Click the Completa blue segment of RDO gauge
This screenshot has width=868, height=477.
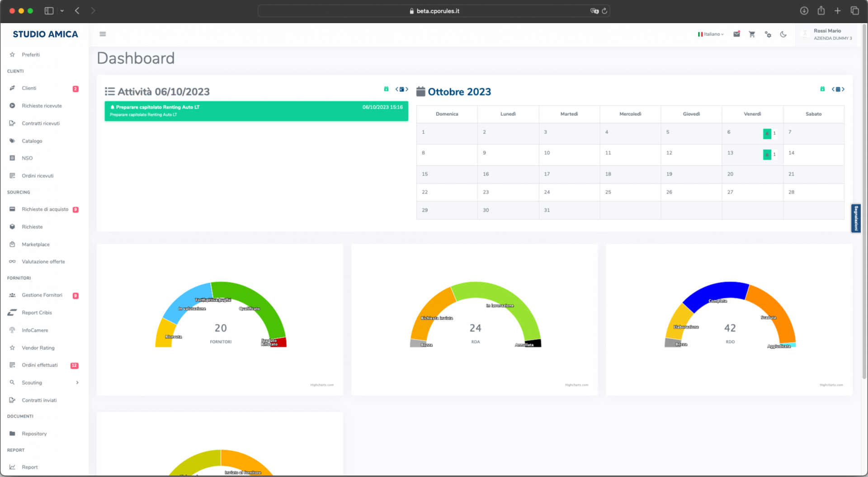(x=716, y=294)
